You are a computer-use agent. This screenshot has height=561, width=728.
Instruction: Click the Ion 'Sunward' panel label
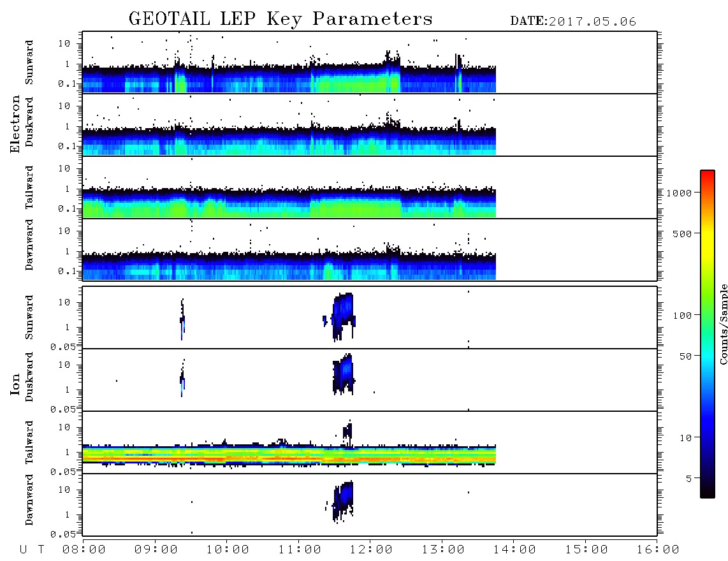29,317
